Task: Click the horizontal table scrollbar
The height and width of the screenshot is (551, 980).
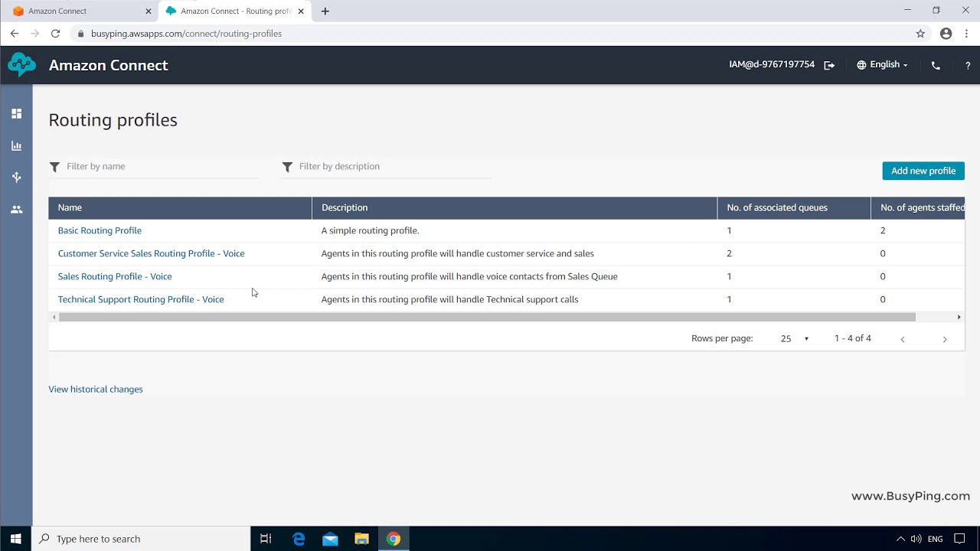Action: [487, 317]
